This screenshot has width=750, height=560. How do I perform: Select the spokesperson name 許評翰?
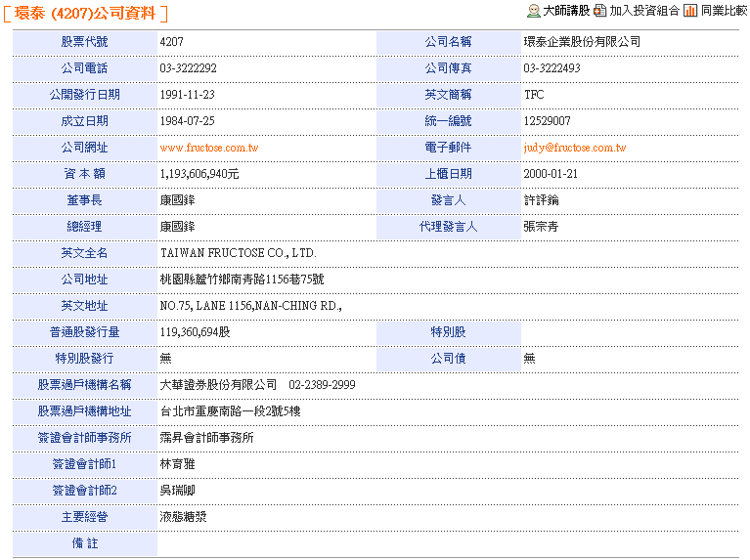[541, 200]
